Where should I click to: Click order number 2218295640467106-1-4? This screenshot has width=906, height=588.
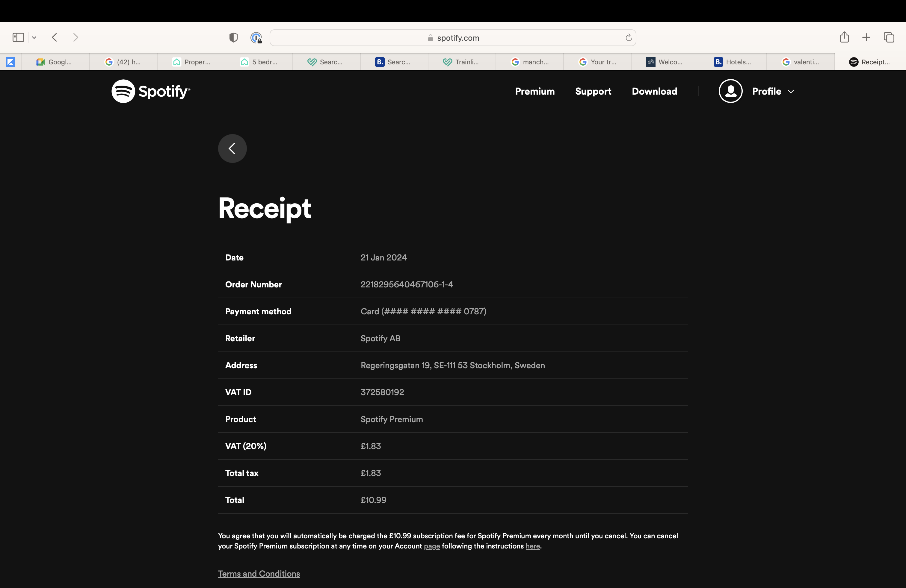(407, 284)
